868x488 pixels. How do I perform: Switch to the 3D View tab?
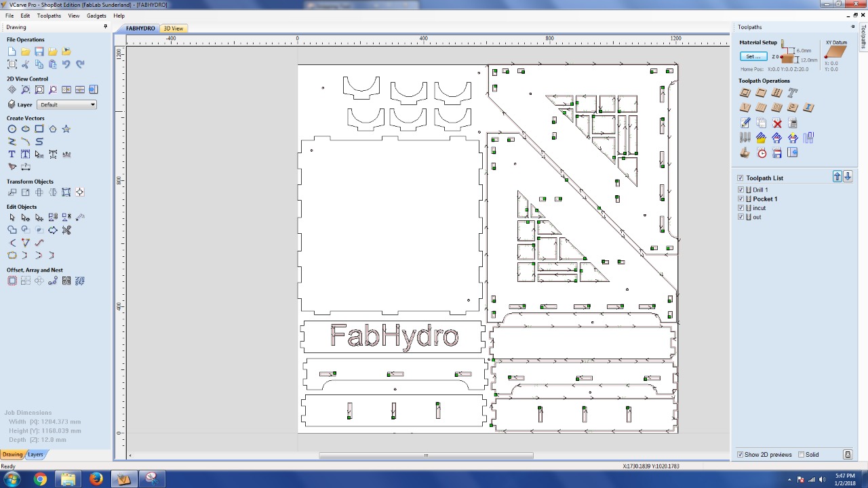pyautogui.click(x=173, y=28)
